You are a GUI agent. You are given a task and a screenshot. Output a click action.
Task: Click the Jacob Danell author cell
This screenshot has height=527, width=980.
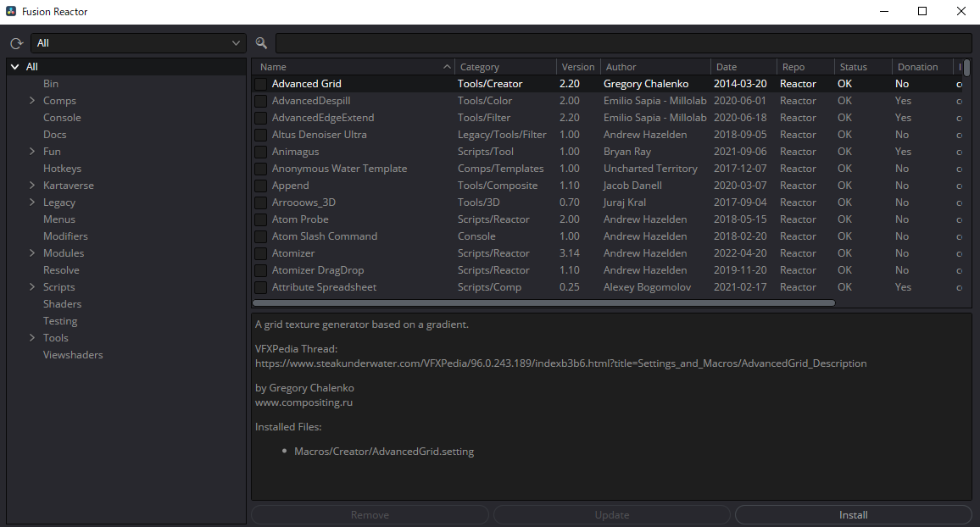(632, 186)
